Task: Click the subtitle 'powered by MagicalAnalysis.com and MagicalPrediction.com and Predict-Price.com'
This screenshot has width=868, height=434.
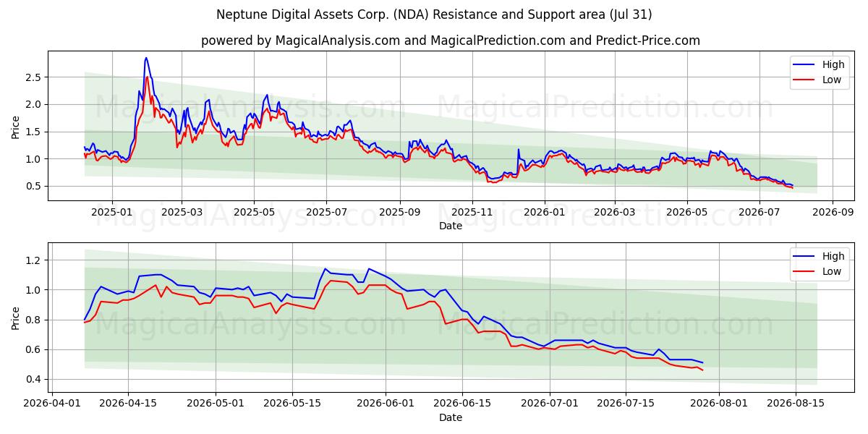Action: pyautogui.click(x=451, y=41)
